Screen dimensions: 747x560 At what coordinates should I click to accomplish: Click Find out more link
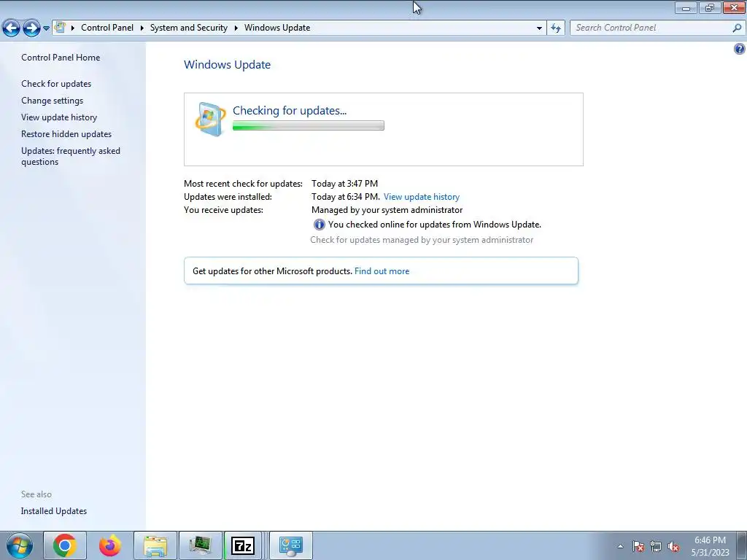pyautogui.click(x=382, y=271)
